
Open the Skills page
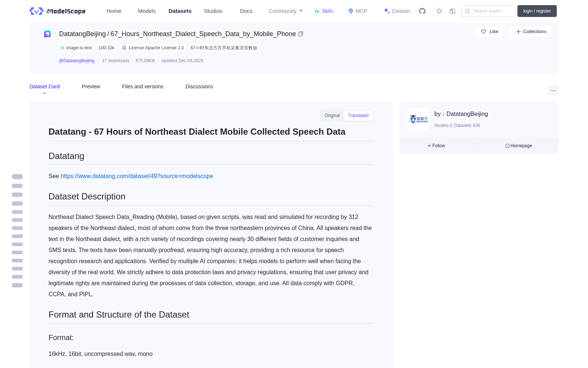point(325,11)
